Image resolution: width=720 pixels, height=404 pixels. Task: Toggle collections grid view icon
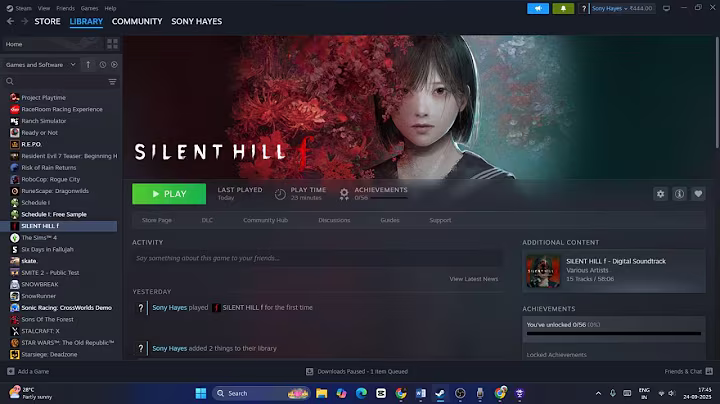click(112, 44)
